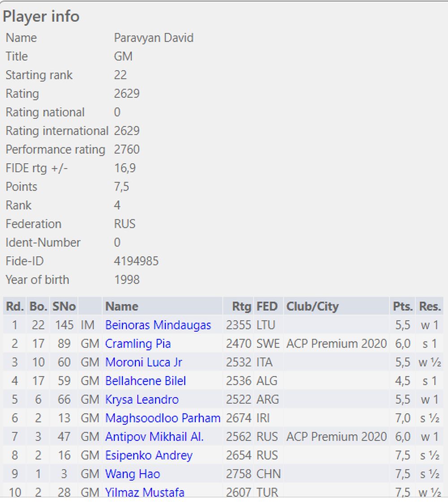The width and height of the screenshot is (448, 503).
Task: Click the Fide-ID value 4194985
Action: coord(136,261)
